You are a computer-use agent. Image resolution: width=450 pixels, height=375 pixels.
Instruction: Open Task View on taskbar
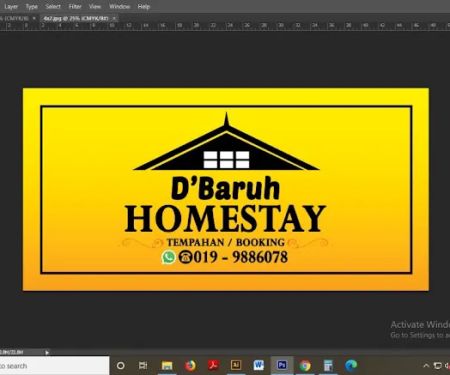pyautogui.click(x=143, y=366)
